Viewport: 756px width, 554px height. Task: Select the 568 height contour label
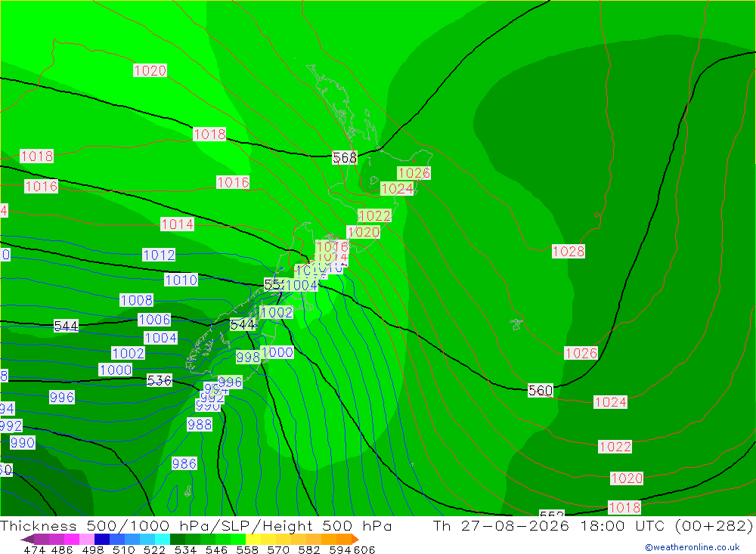point(344,158)
